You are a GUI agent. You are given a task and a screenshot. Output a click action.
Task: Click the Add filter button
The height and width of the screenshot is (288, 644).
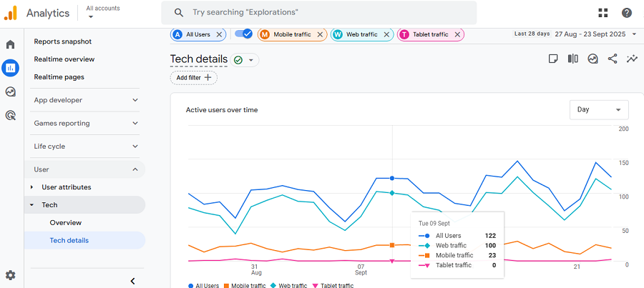pos(193,77)
